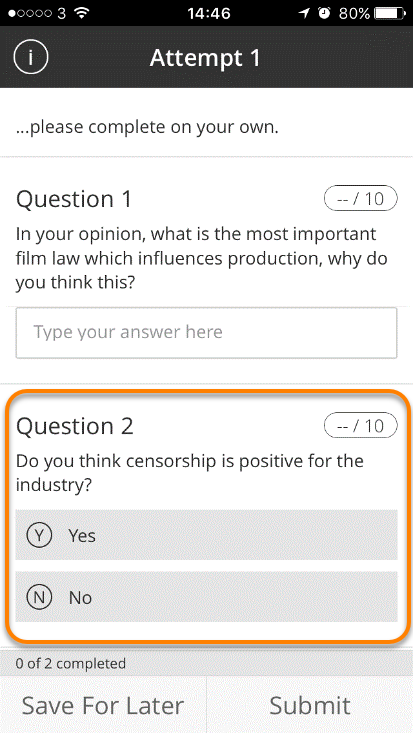This screenshot has height=733, width=413.
Task: Click Save For Later button
Action: (103, 705)
